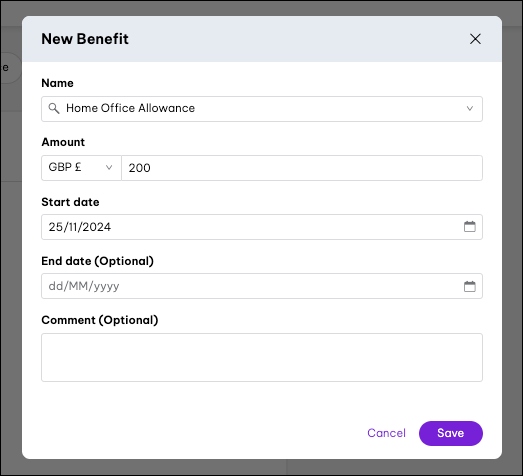Click the Name field label
Image resolution: width=523 pixels, height=476 pixels.
point(57,83)
